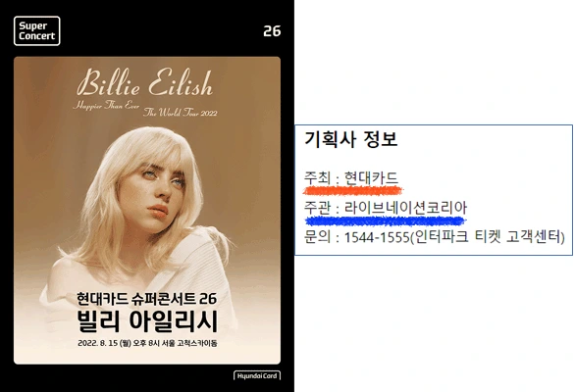The height and width of the screenshot is (392, 575).
Task: Click the Billie Eilish script title
Action: 145,82
